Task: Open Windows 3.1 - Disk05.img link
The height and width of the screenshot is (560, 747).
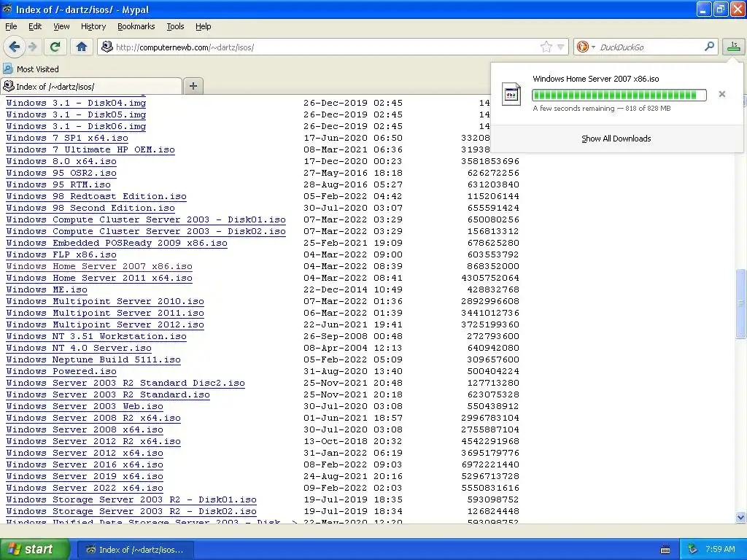Action: pyautogui.click(x=76, y=114)
